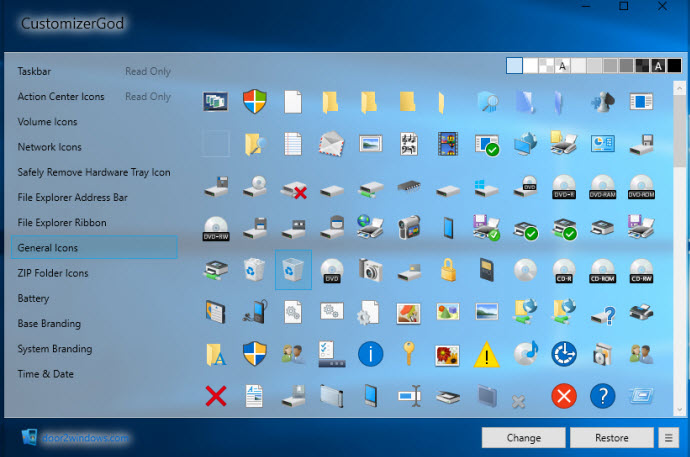Select the memory chip icon
This screenshot has height=457, width=690.
[409, 186]
